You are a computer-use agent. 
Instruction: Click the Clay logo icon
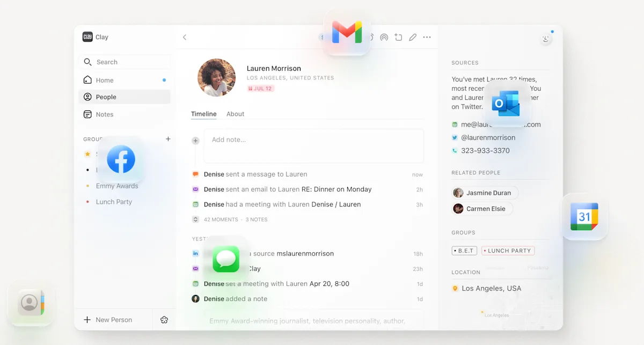coord(87,37)
